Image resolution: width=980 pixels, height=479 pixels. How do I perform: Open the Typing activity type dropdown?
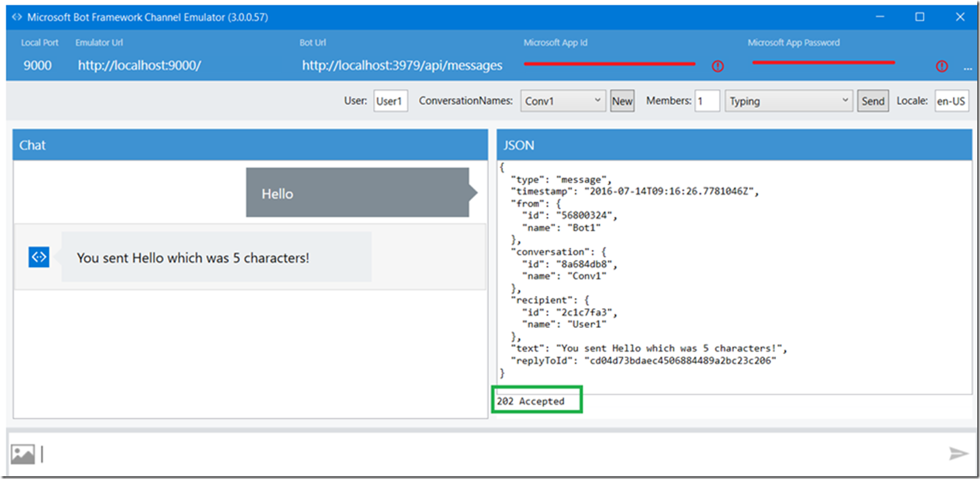tap(789, 101)
